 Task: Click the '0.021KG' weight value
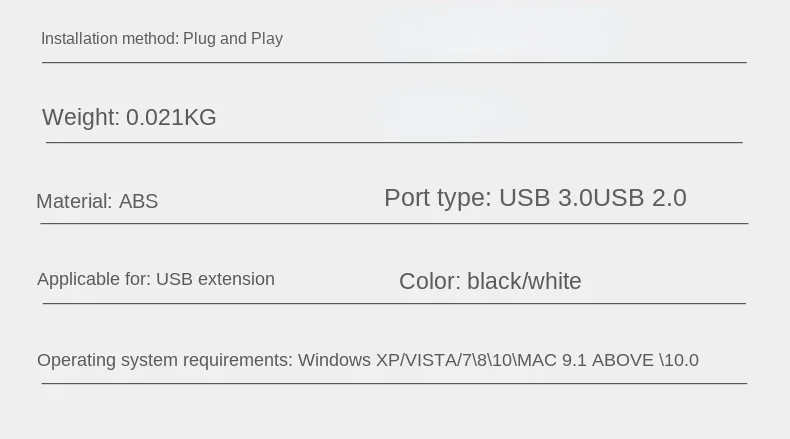(x=171, y=118)
